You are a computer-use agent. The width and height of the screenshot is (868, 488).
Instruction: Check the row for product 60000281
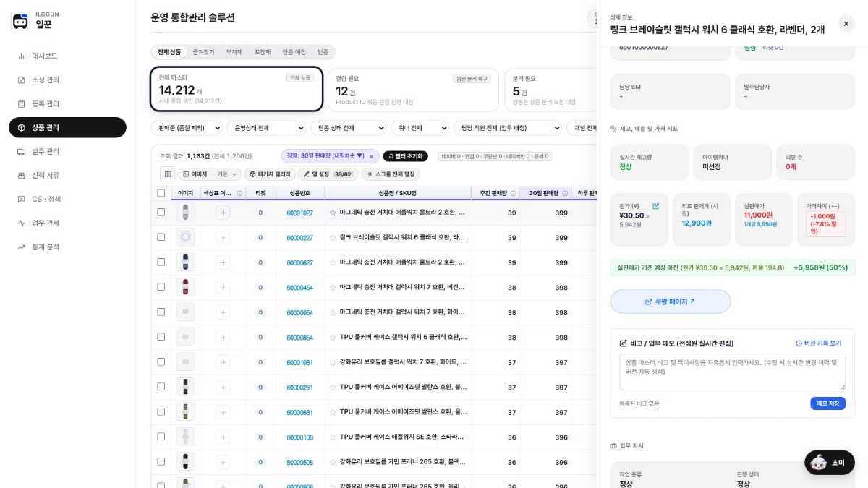161,387
